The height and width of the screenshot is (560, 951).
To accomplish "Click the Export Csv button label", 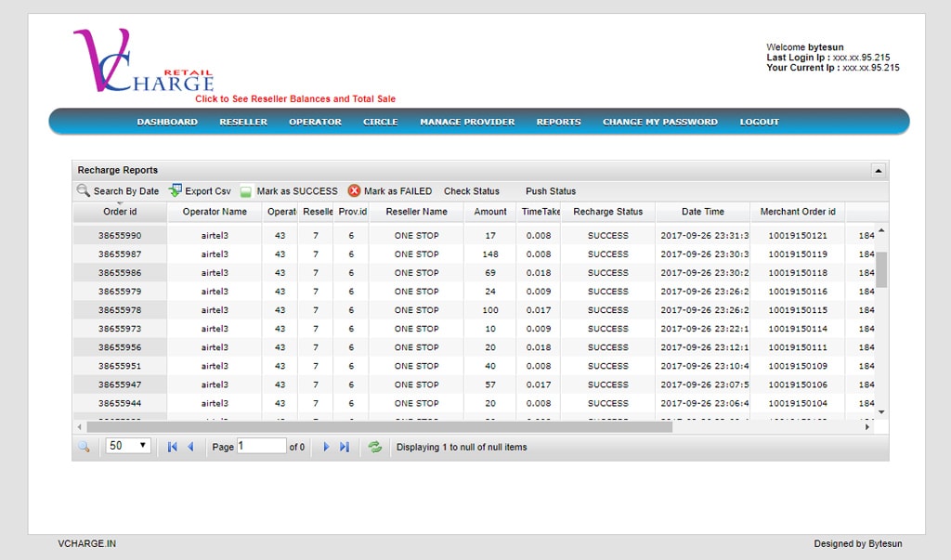I will coord(208,191).
